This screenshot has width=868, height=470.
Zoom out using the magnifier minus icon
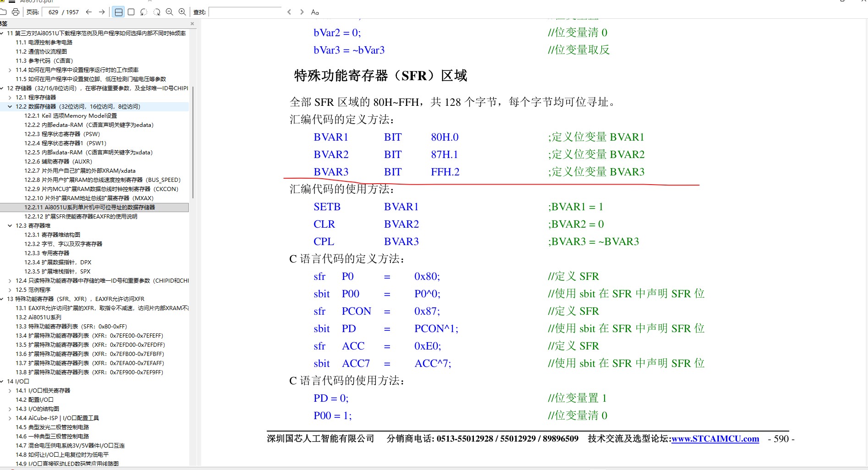(x=170, y=12)
